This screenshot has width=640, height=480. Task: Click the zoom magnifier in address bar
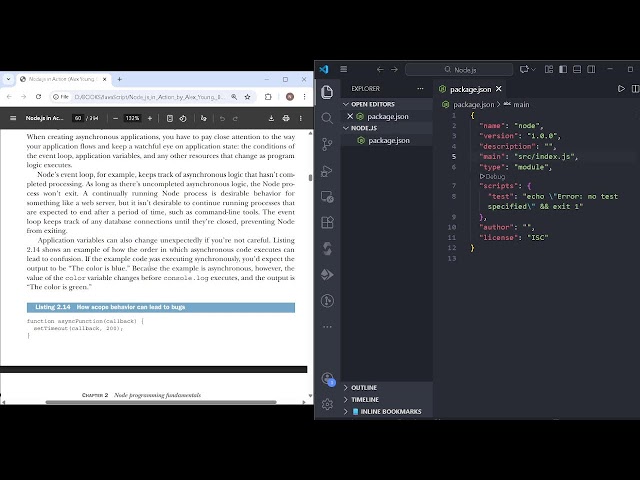click(x=234, y=97)
